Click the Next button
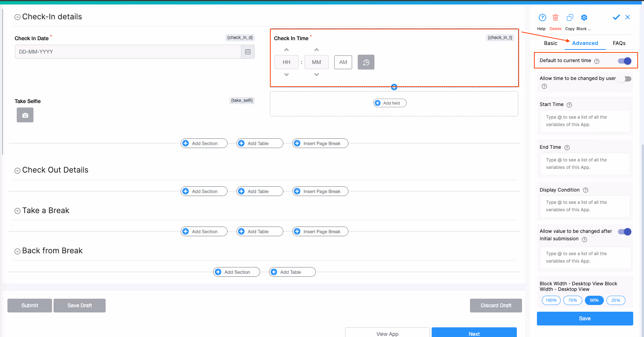 pyautogui.click(x=474, y=333)
